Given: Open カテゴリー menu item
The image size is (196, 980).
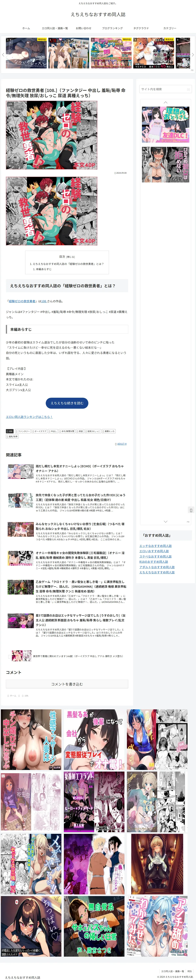Looking at the screenshot, I should pyautogui.click(x=170, y=28).
